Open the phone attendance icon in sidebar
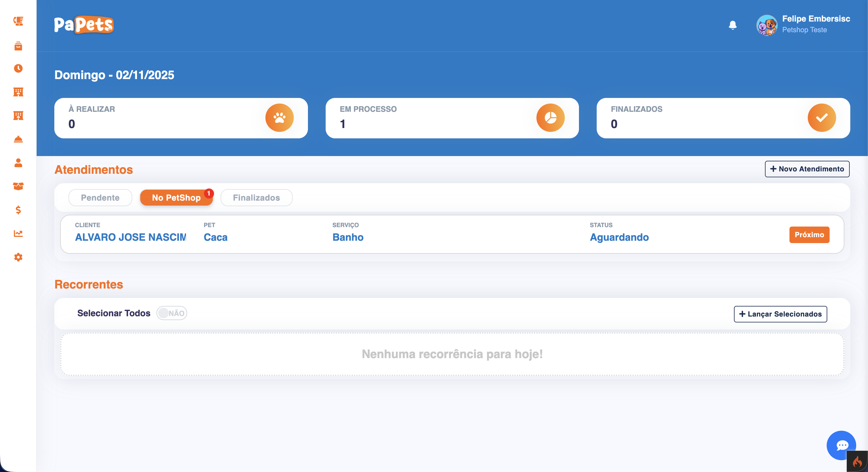The height and width of the screenshot is (472, 868). [18, 22]
